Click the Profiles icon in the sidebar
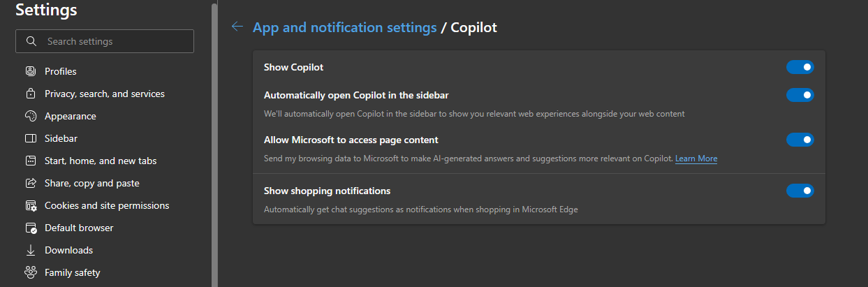Image resolution: width=868 pixels, height=287 pixels. pos(31,71)
